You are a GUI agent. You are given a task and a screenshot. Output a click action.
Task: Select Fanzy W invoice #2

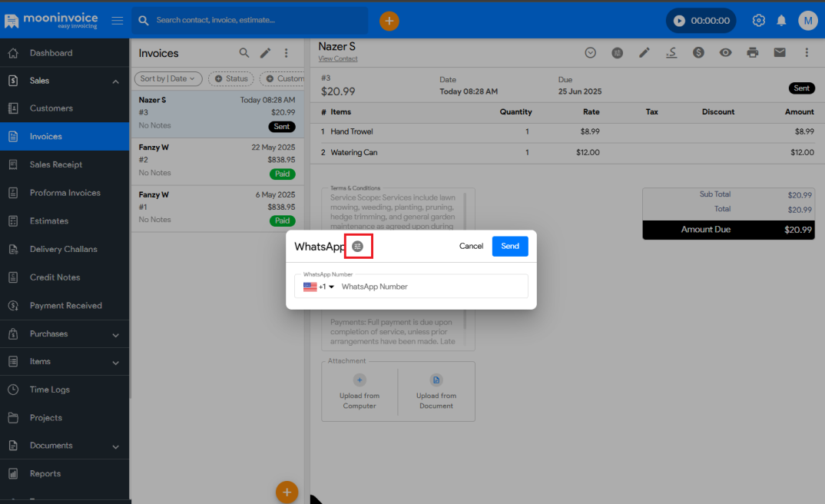pyautogui.click(x=217, y=161)
